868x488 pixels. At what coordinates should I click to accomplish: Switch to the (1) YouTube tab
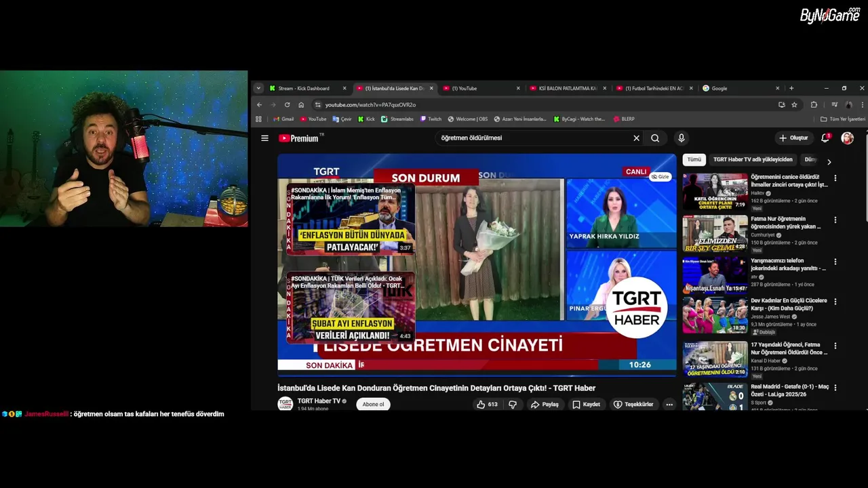pos(481,88)
